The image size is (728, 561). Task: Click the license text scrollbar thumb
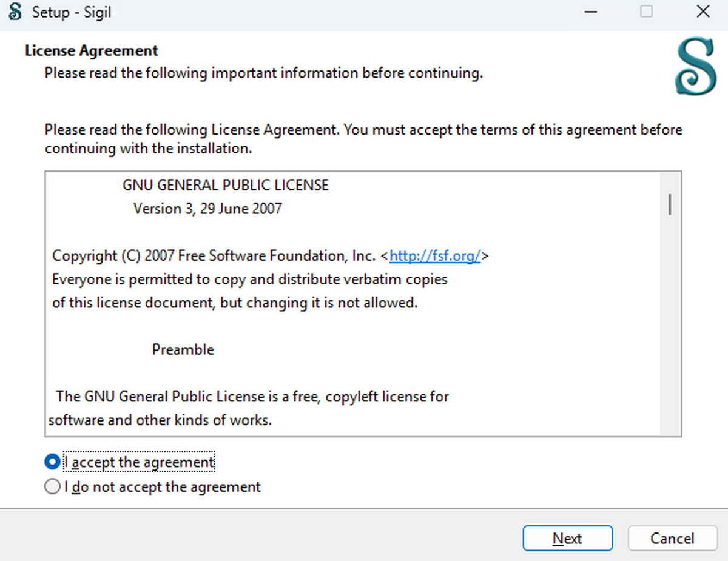pyautogui.click(x=670, y=204)
